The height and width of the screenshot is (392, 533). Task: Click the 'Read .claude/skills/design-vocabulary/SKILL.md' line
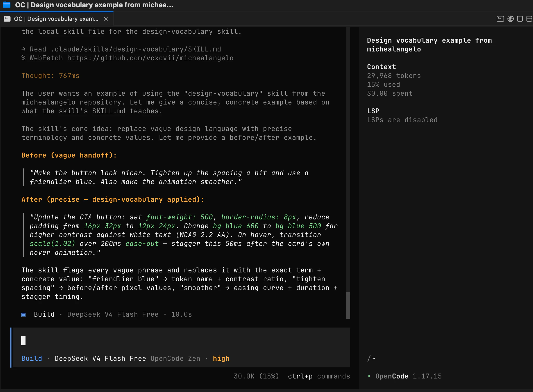(121, 49)
